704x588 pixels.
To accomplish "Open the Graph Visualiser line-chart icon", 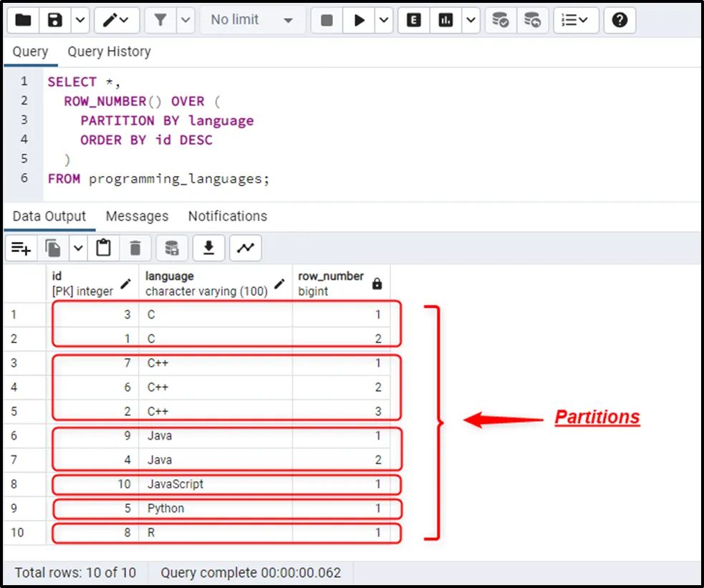I will pos(246,248).
